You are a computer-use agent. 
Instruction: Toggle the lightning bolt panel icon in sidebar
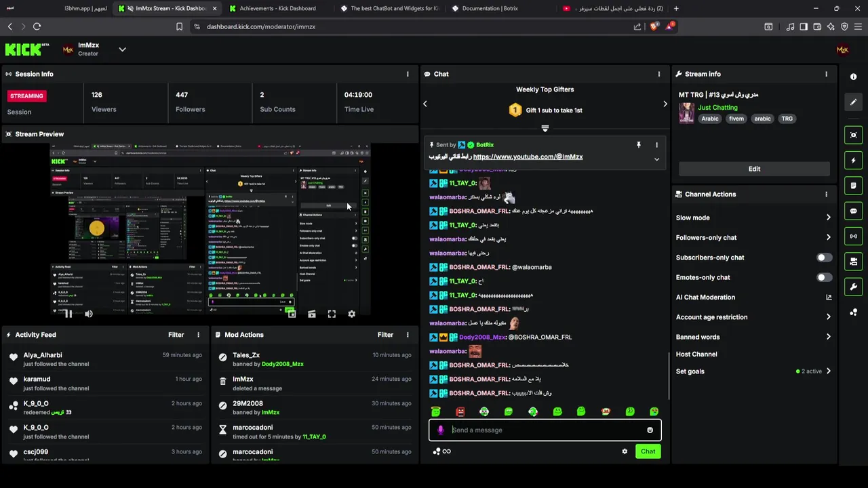tap(854, 161)
